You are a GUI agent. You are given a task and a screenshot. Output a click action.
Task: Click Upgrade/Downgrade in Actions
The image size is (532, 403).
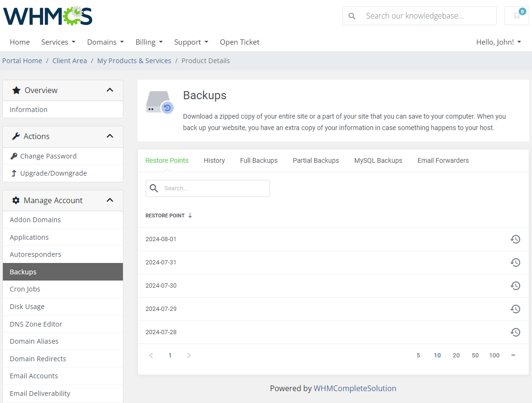[63, 173]
